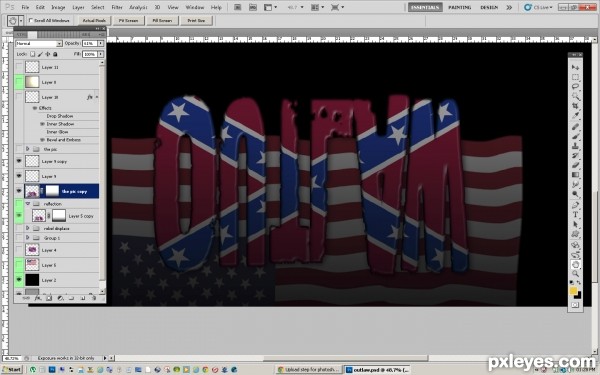Open the Image menu
Image resolution: width=600 pixels, height=375 pixels.
[x=58, y=7]
